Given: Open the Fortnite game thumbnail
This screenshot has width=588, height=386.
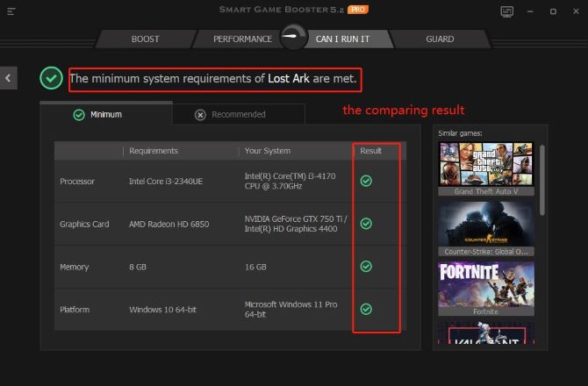Looking at the screenshot, I should pyautogui.click(x=486, y=289).
